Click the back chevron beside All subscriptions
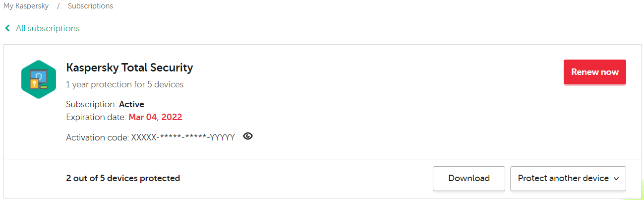This screenshot has width=644, height=200. pos(7,28)
